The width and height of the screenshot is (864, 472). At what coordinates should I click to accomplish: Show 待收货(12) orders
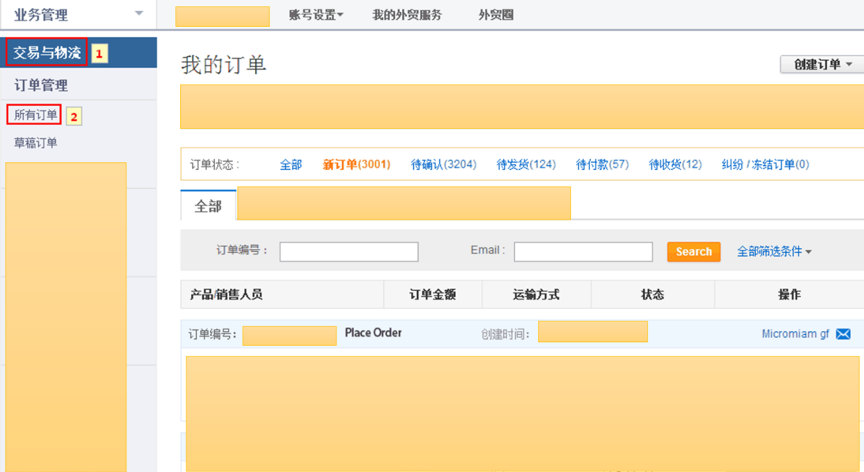click(x=675, y=164)
